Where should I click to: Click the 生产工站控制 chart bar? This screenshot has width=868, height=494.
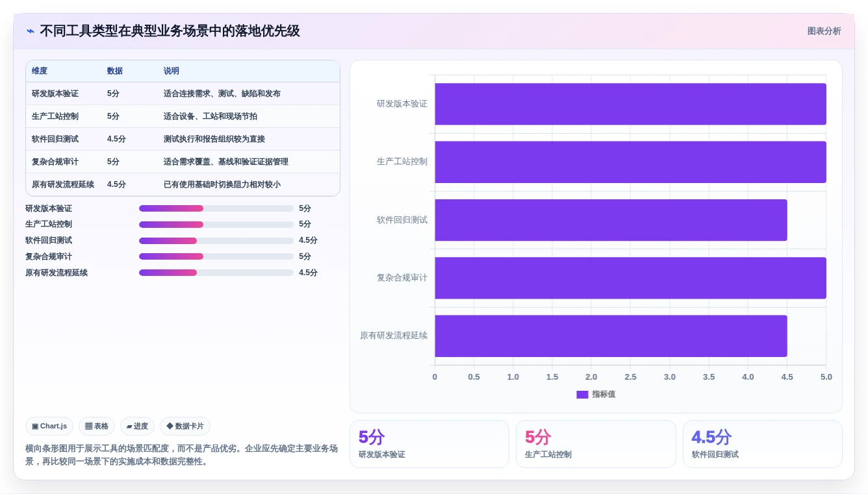[630, 162]
